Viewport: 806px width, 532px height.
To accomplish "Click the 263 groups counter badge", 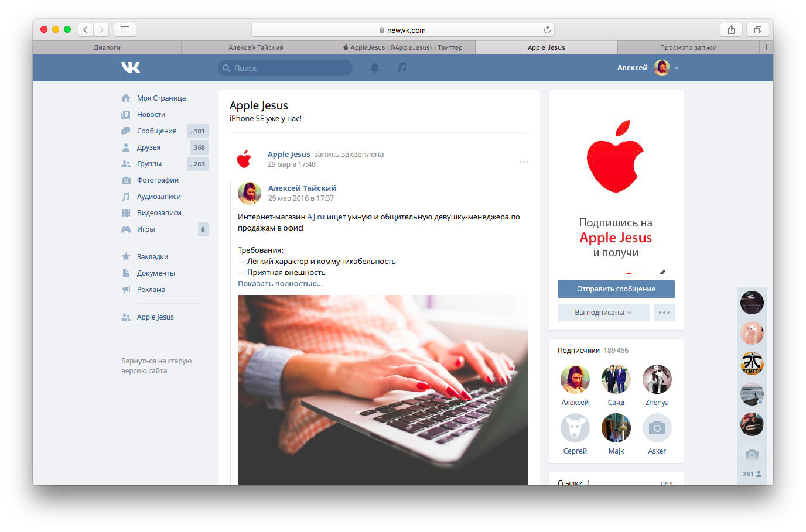I will pos(197,164).
